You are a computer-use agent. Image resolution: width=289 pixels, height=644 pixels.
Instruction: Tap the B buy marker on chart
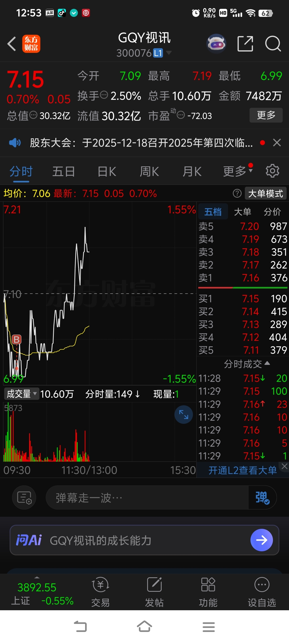[x=17, y=339]
